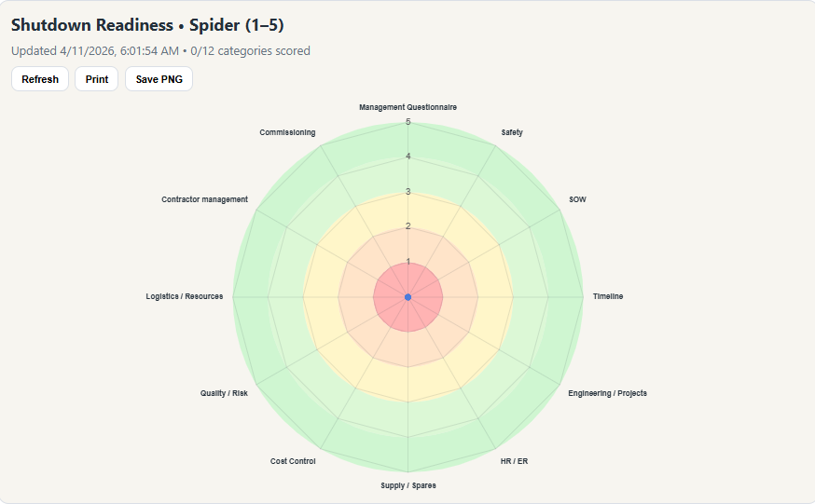
Task: Pick the Engineering / Projects label
Action: click(x=607, y=393)
